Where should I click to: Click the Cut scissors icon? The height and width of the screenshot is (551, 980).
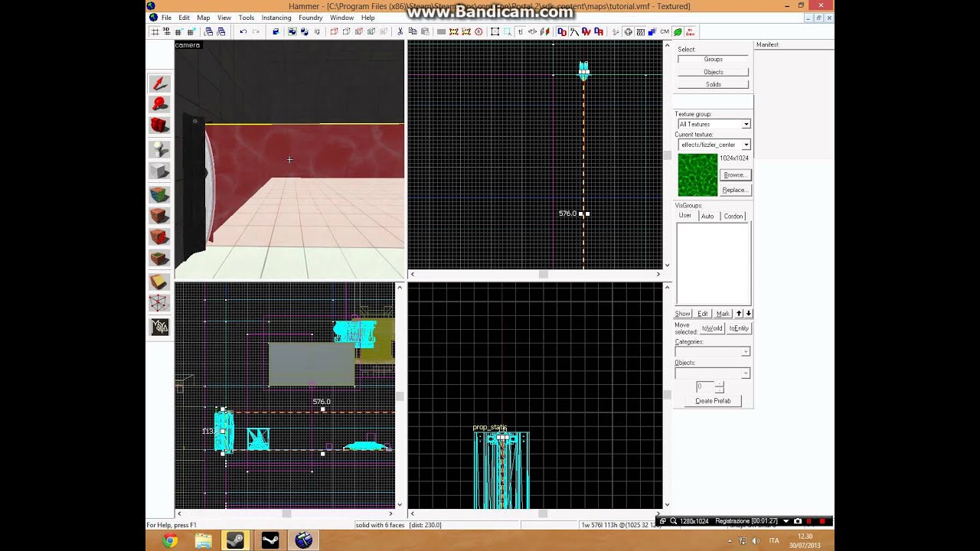coord(400,31)
